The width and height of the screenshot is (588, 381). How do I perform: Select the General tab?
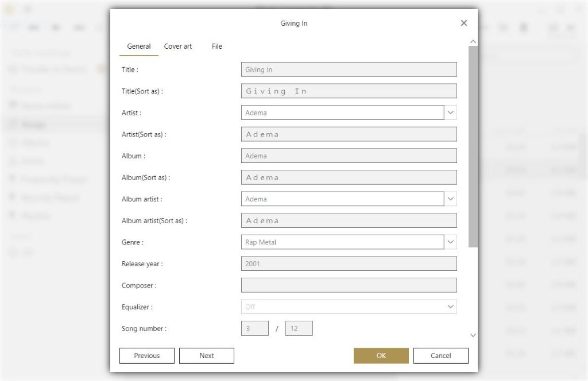[x=139, y=46]
